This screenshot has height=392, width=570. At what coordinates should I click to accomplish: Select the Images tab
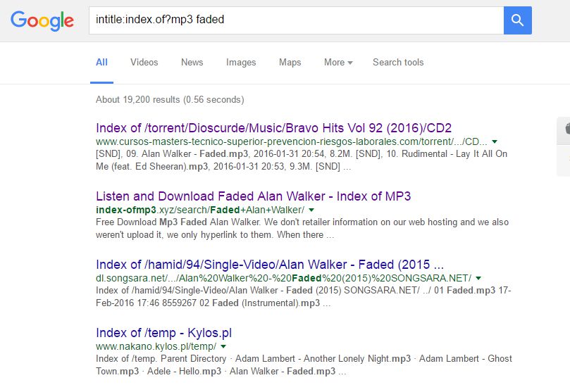(x=241, y=63)
